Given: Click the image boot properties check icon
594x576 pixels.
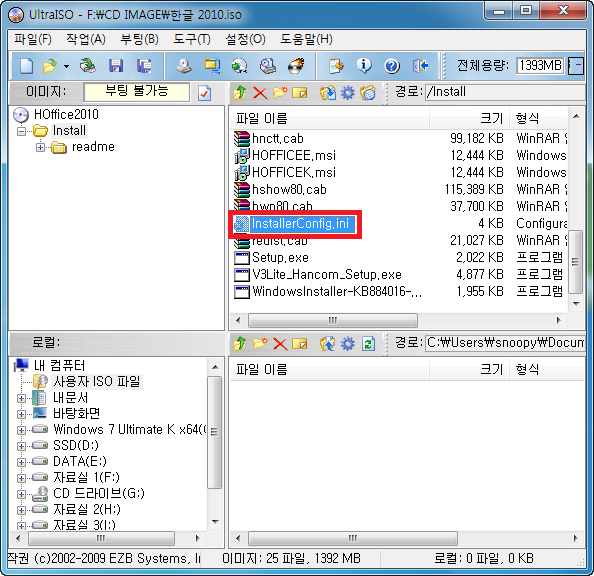Looking at the screenshot, I should pos(205,93).
